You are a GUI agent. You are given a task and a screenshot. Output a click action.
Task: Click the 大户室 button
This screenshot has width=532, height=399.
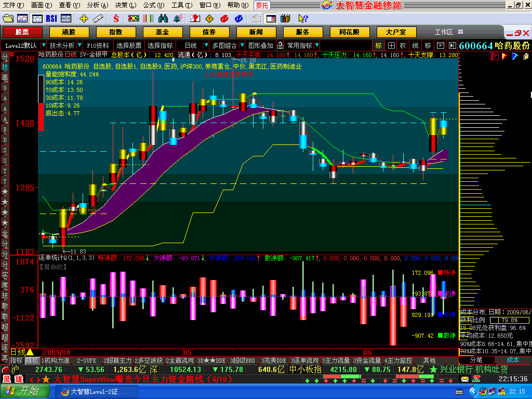[396, 32]
